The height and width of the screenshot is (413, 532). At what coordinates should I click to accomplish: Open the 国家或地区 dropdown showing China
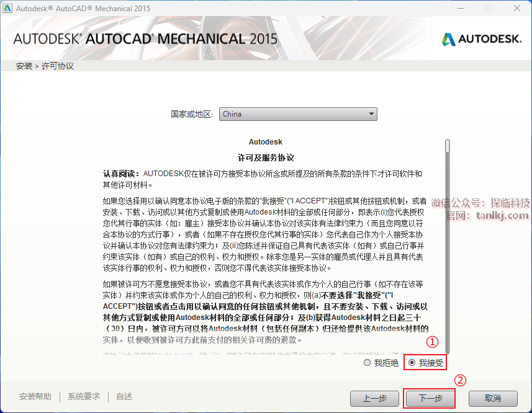coord(298,114)
